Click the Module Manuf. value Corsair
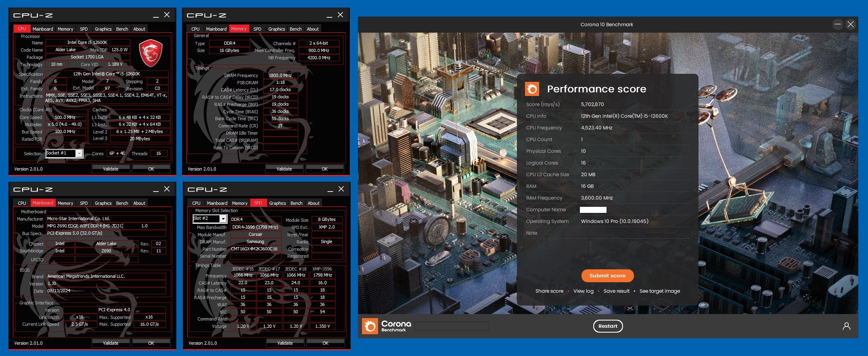Viewport: 868px width, 356px height. tap(255, 234)
